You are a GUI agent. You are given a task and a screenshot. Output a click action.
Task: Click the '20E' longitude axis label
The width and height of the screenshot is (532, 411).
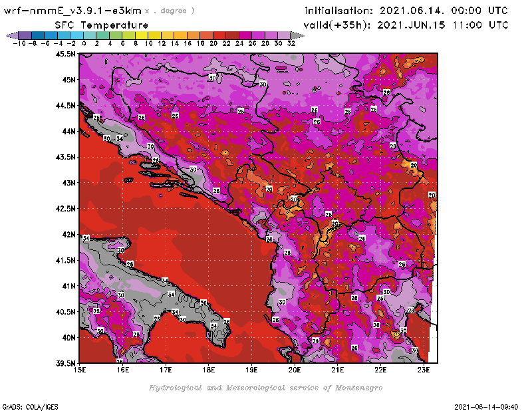(295, 370)
